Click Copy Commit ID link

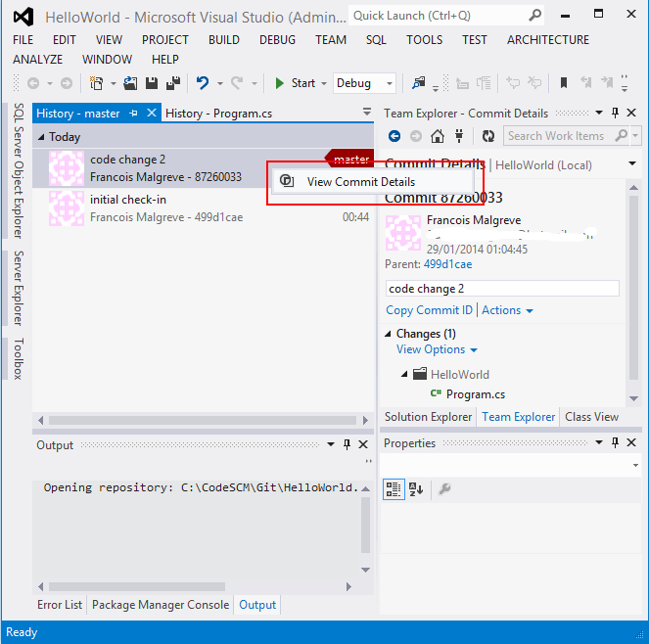pos(429,310)
